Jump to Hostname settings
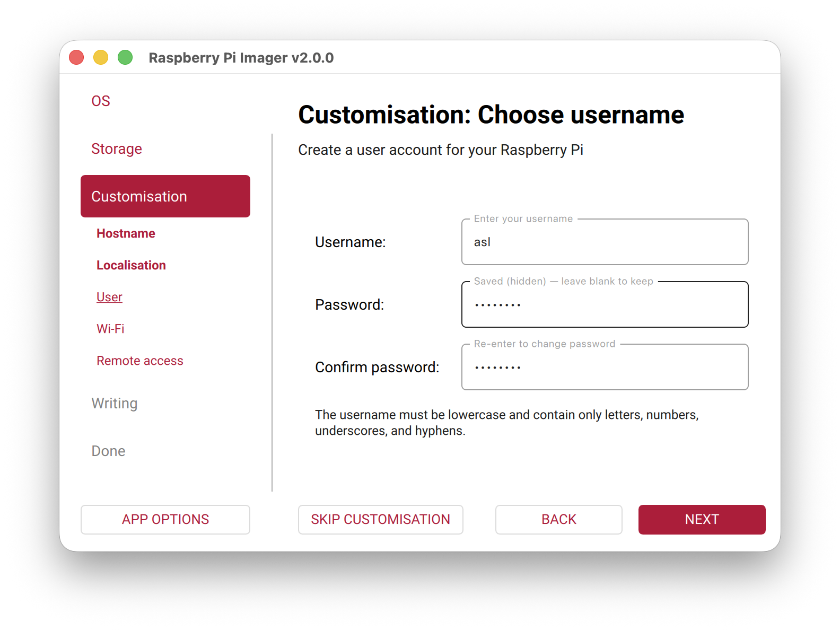 click(126, 233)
